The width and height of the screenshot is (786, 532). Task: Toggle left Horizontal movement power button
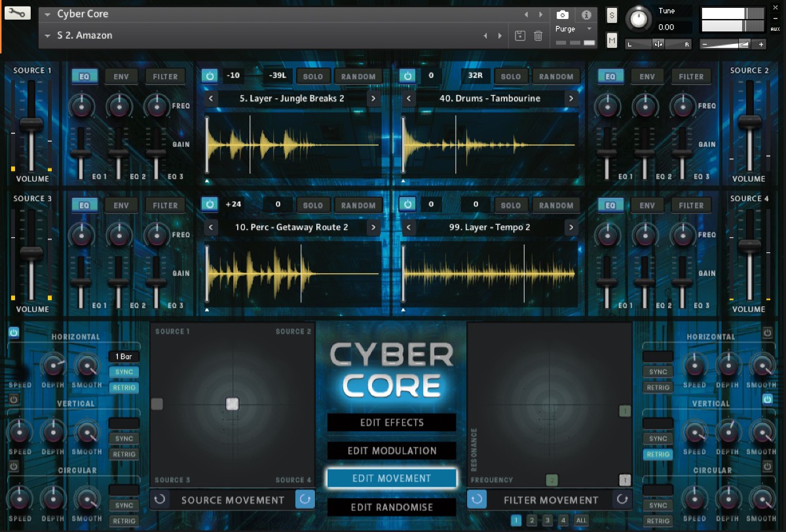(14, 333)
